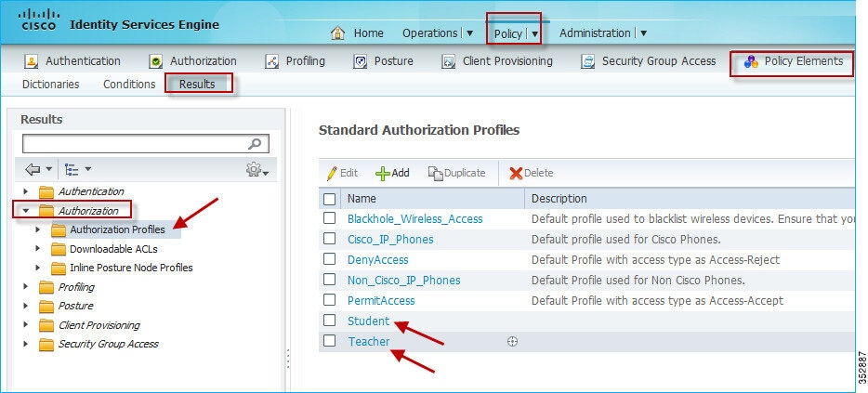The height and width of the screenshot is (393, 868).
Task: Switch to the Dictionaries tab
Action: [x=50, y=85]
